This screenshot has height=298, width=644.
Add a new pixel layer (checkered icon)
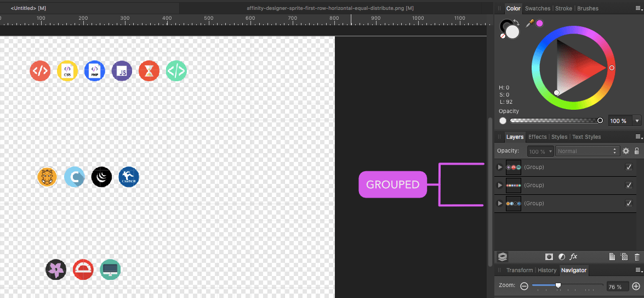(624, 256)
